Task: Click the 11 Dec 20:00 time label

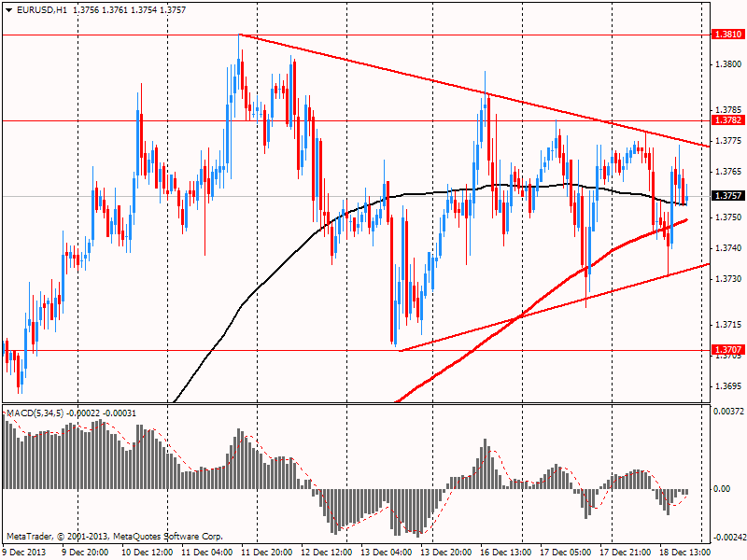Action: click(x=267, y=553)
